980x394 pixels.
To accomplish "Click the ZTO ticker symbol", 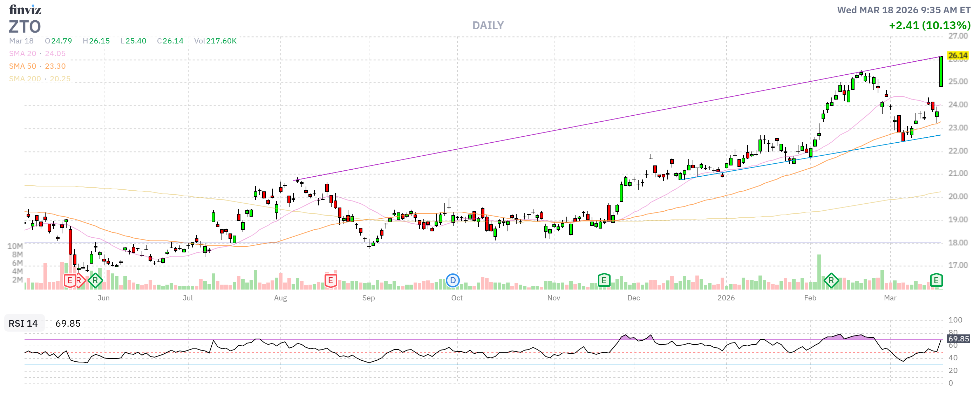I will tap(25, 27).
